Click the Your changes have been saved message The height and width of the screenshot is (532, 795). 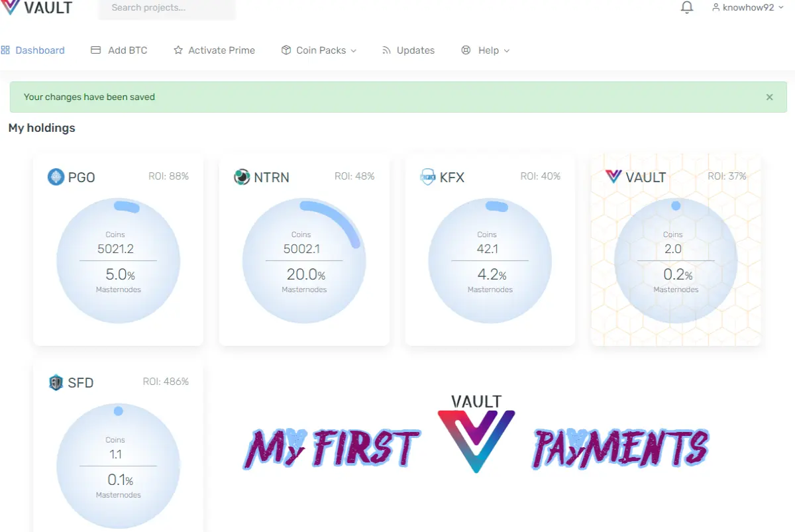(89, 97)
